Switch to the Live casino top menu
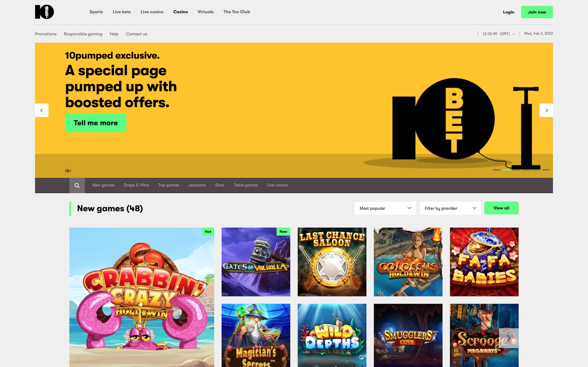 [152, 12]
